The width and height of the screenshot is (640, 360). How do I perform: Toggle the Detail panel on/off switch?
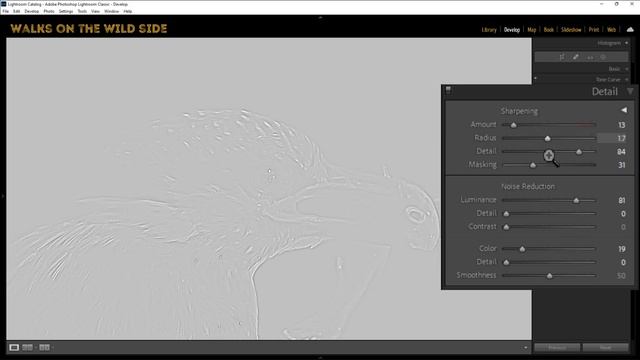(x=448, y=90)
